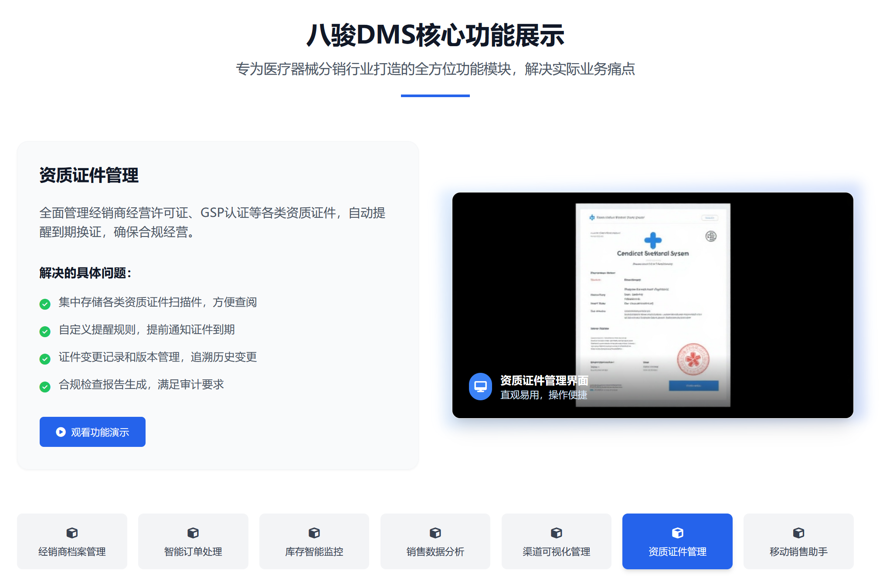The height and width of the screenshot is (588, 883).
Task: Toggle the checkmark beside 自定义提醒规则
Action: point(45,331)
